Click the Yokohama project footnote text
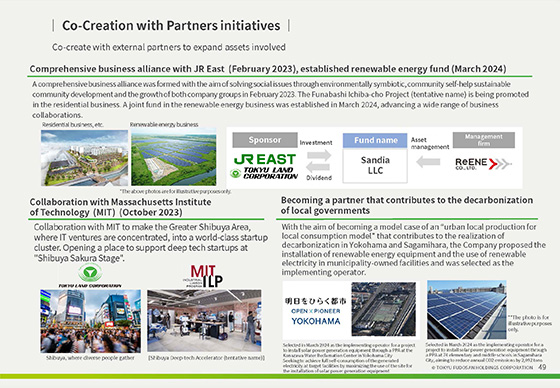 click(x=349, y=358)
